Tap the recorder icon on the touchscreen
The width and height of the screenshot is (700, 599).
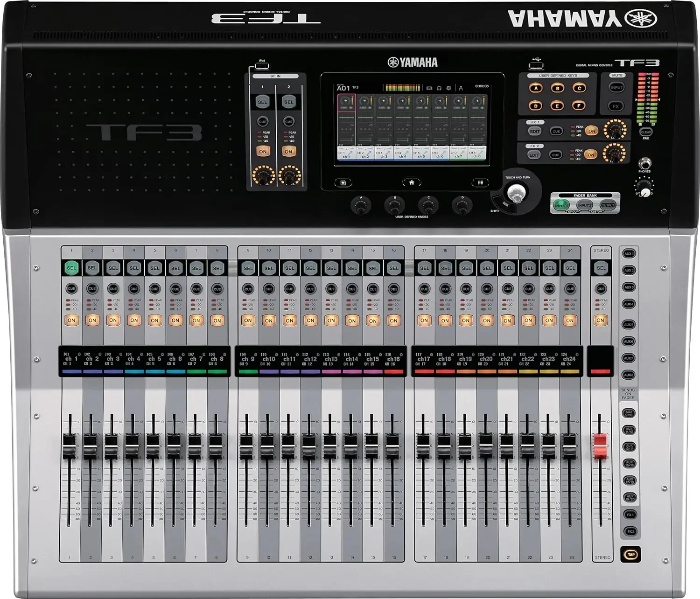[x=429, y=88]
